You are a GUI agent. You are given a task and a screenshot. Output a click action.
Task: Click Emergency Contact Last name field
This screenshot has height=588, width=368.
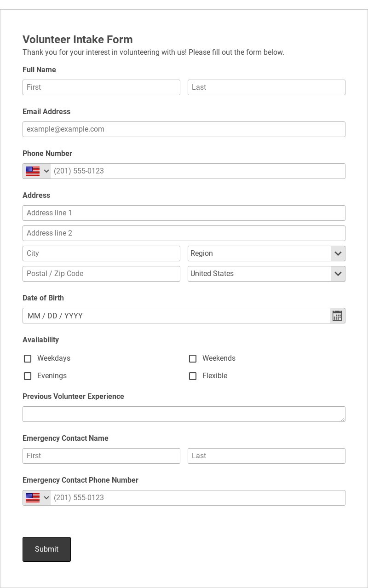coord(266,456)
